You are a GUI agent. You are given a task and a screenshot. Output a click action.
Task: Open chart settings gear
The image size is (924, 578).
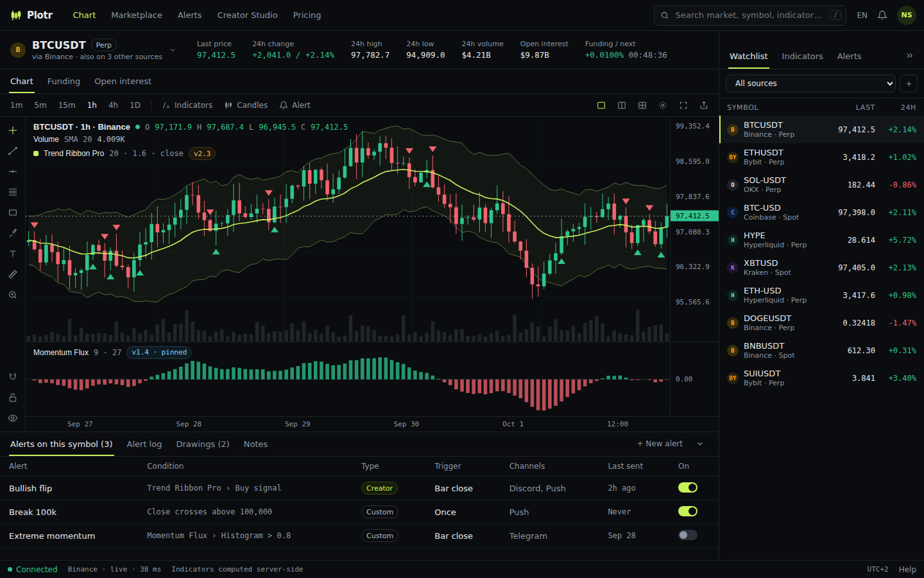(663, 105)
